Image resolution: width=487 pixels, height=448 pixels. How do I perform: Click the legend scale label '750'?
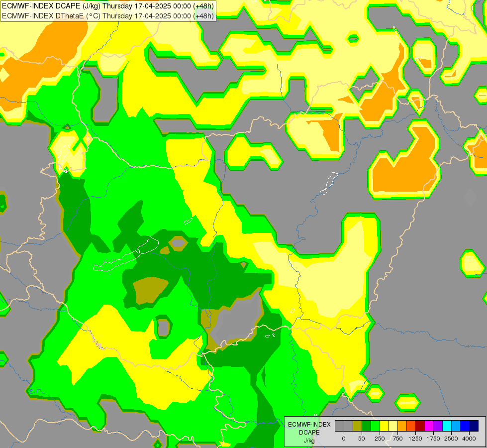[x=397, y=439]
